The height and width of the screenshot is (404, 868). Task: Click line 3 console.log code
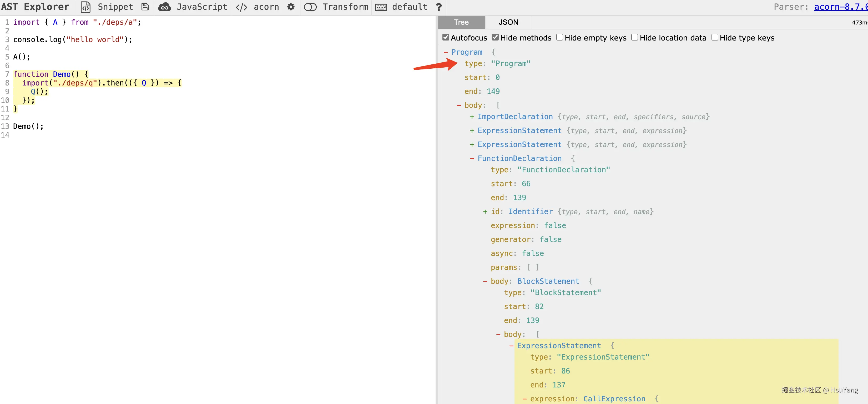click(72, 40)
